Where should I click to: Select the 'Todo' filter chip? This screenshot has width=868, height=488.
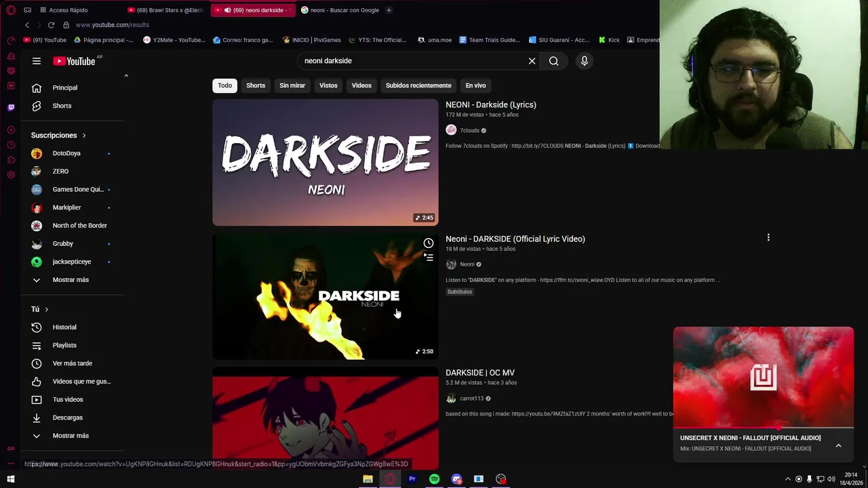[224, 85]
